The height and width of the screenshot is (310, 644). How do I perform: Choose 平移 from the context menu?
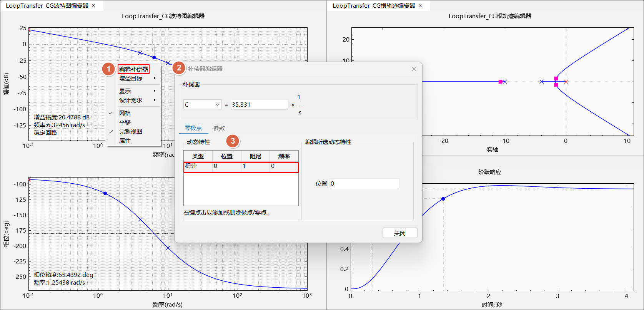click(125, 122)
